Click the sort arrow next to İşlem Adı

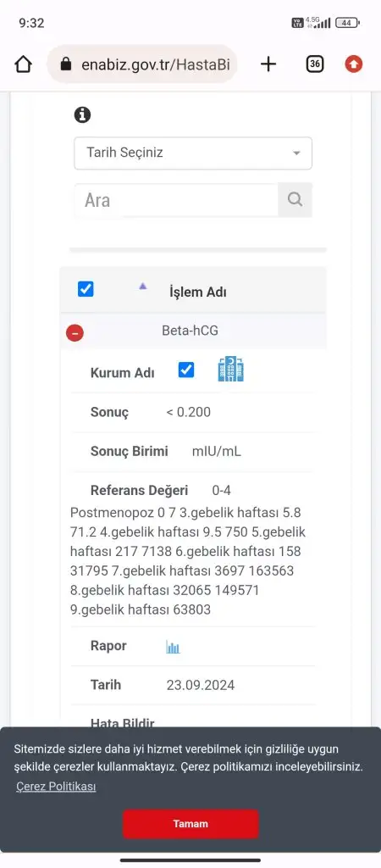(143, 287)
